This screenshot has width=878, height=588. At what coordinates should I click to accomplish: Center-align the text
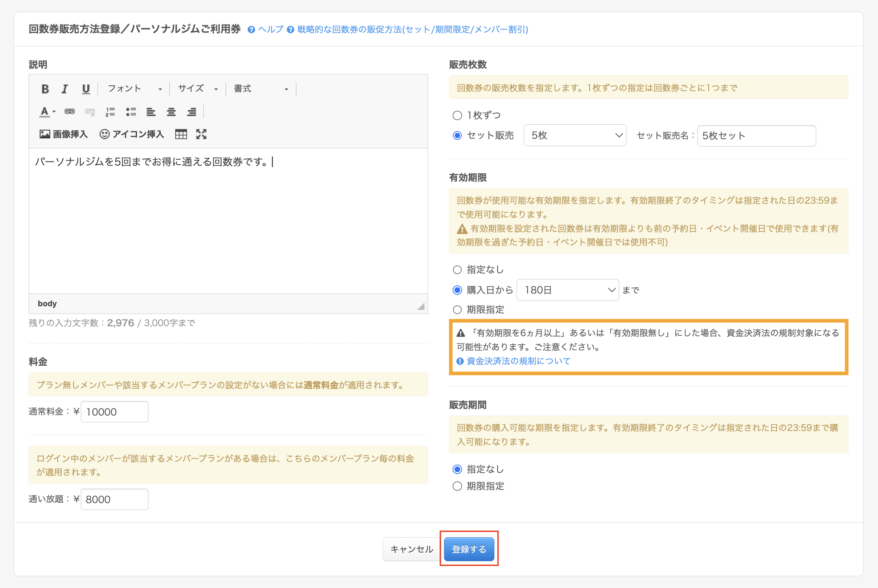click(x=171, y=112)
